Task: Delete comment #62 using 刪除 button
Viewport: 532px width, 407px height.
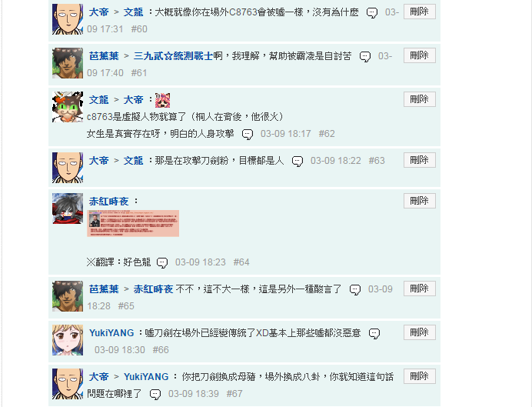Action: [x=419, y=99]
